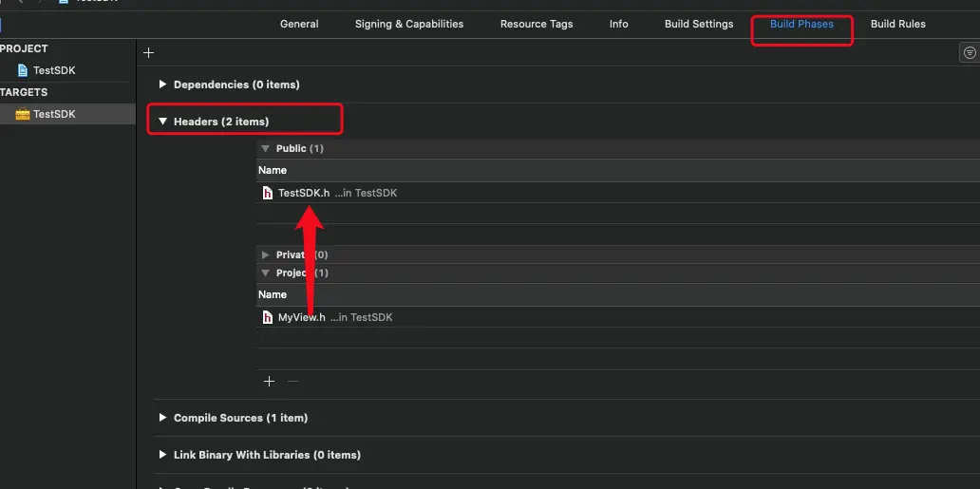Image resolution: width=980 pixels, height=489 pixels.
Task: Expand the Private (0) headers group
Action: coord(265,254)
